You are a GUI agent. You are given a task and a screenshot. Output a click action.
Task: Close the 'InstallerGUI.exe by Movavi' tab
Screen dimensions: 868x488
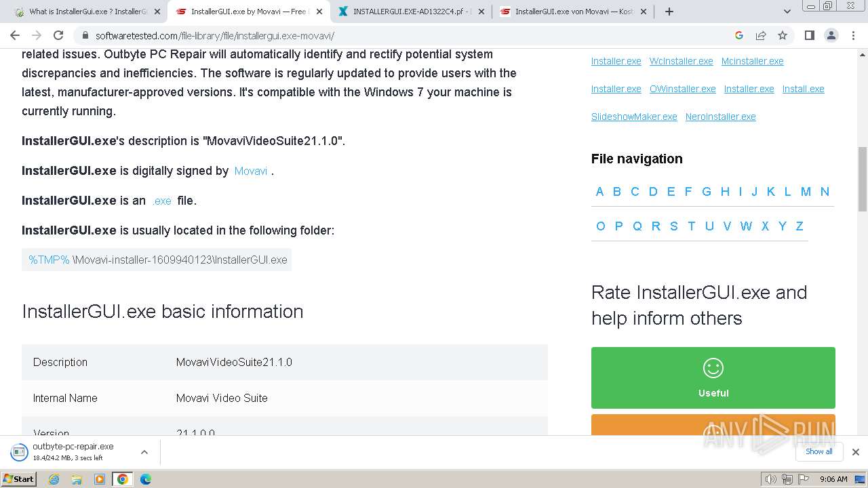(x=319, y=12)
